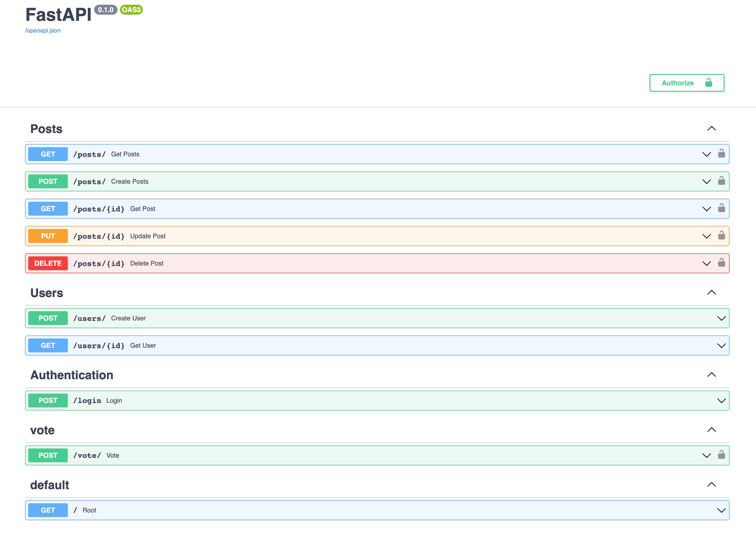Viewport: 756px width, 538px height.
Task: Click the vote section heading
Action: 42,430
